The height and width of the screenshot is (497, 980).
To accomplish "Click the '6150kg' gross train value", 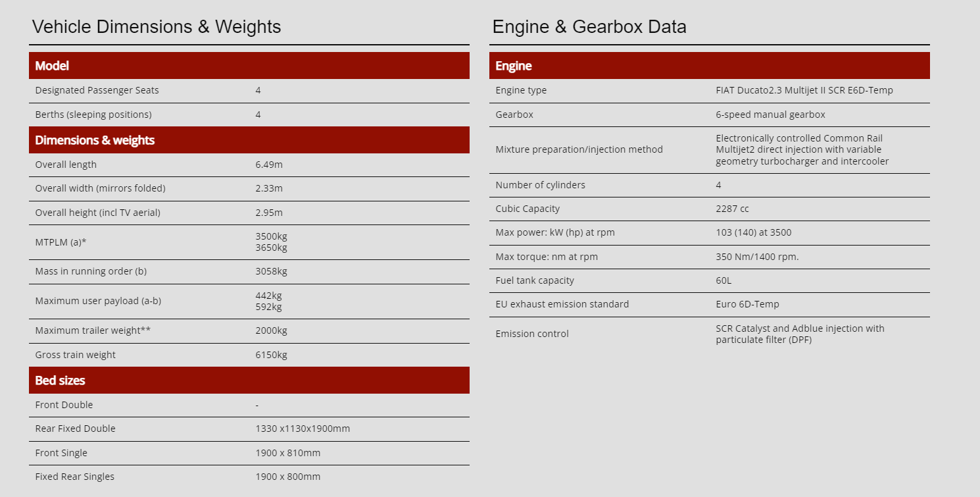I will (x=271, y=355).
